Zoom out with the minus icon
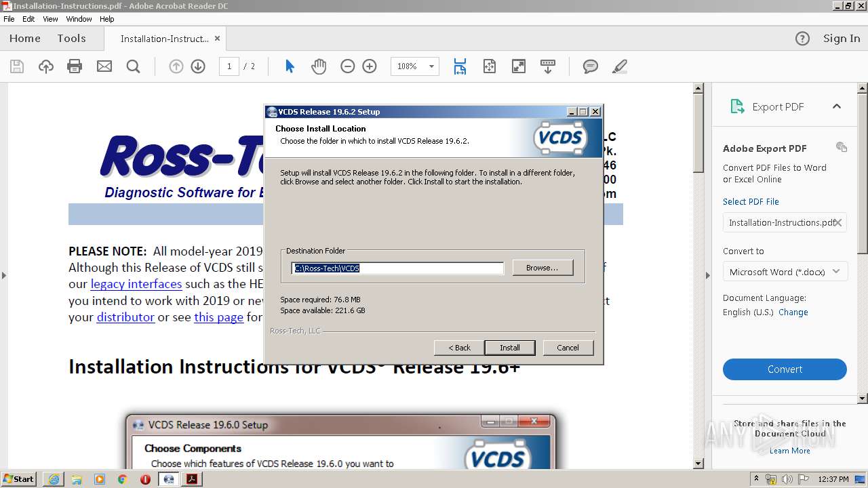Screen dimensions: 868x488 [x=348, y=66]
